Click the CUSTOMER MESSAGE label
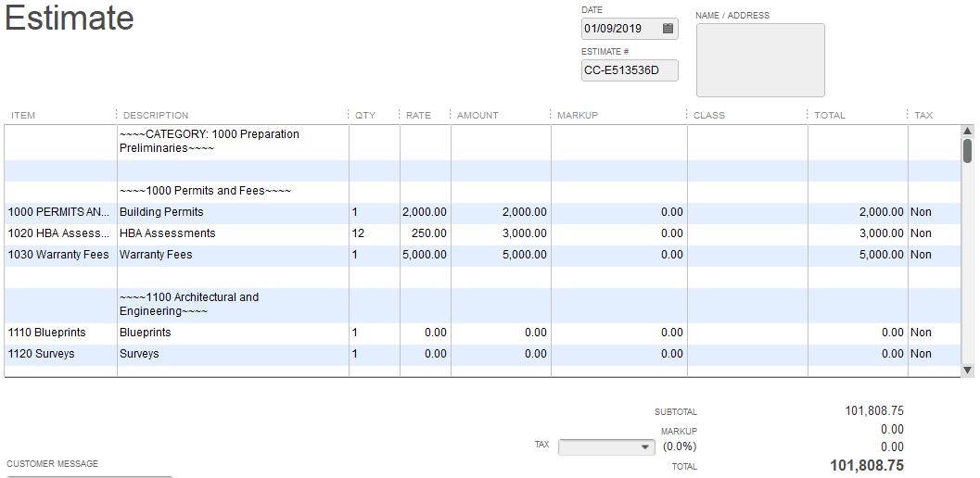980x478 pixels. click(53, 464)
